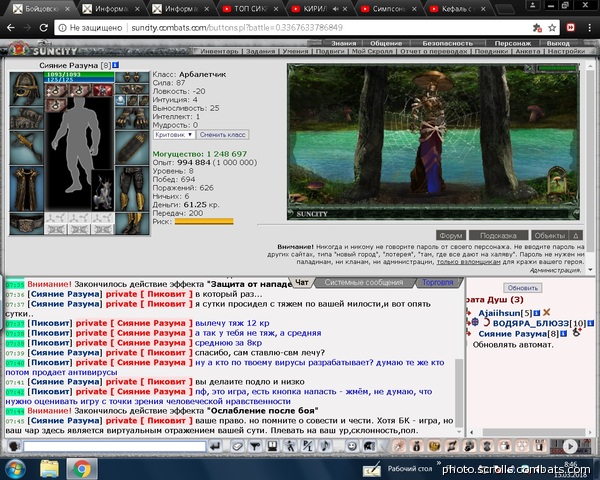Click the equipped crossbow weapon slot
Viewport: 600px width, 480px height.
[x=26, y=148]
